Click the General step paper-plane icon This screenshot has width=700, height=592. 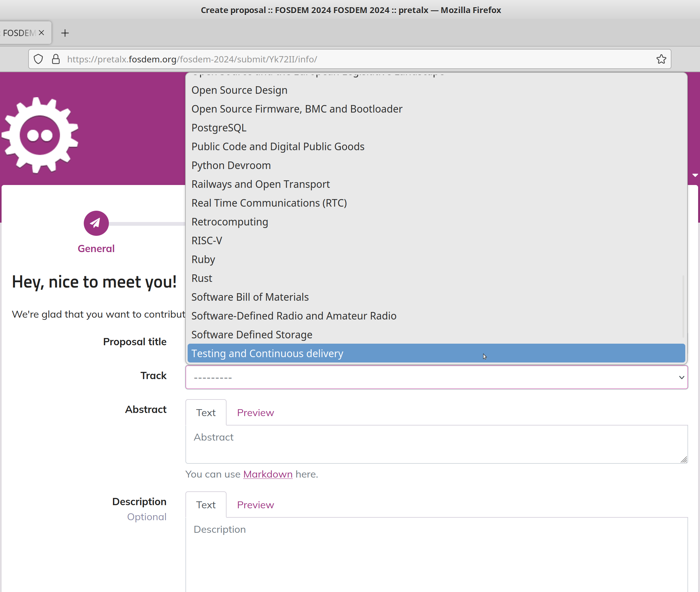point(96,223)
